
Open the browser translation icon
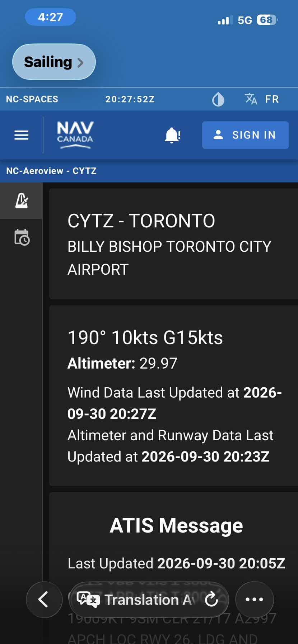click(88, 600)
